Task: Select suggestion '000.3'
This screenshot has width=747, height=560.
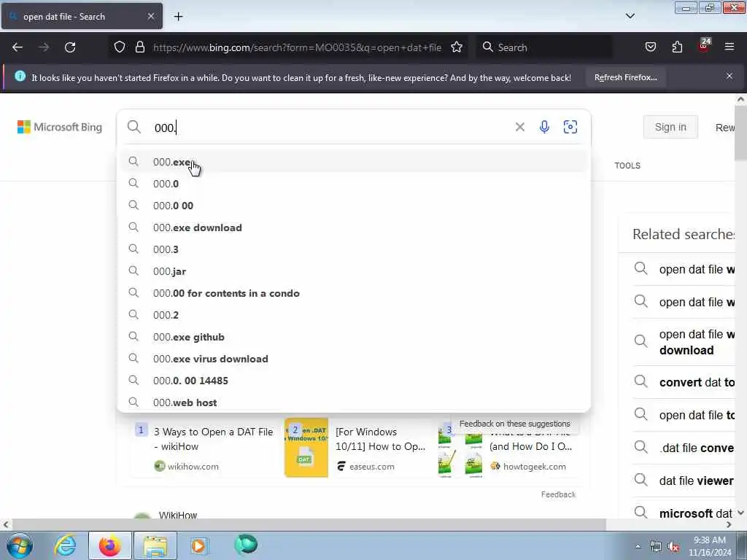Action: (354, 249)
